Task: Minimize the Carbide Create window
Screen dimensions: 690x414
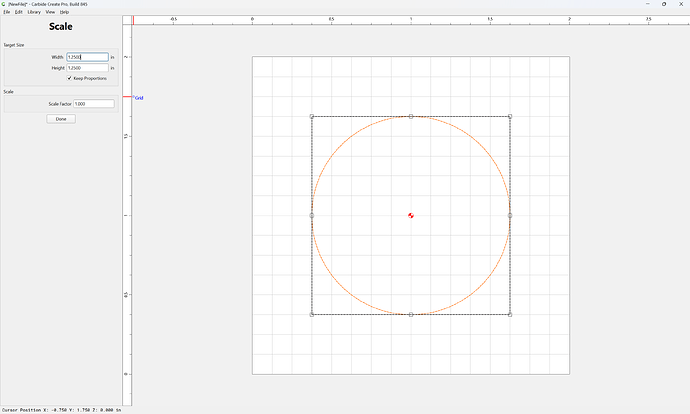Action: pos(647,4)
